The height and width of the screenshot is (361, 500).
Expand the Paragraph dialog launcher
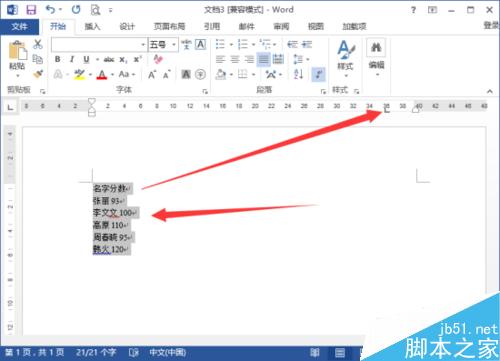(323, 91)
